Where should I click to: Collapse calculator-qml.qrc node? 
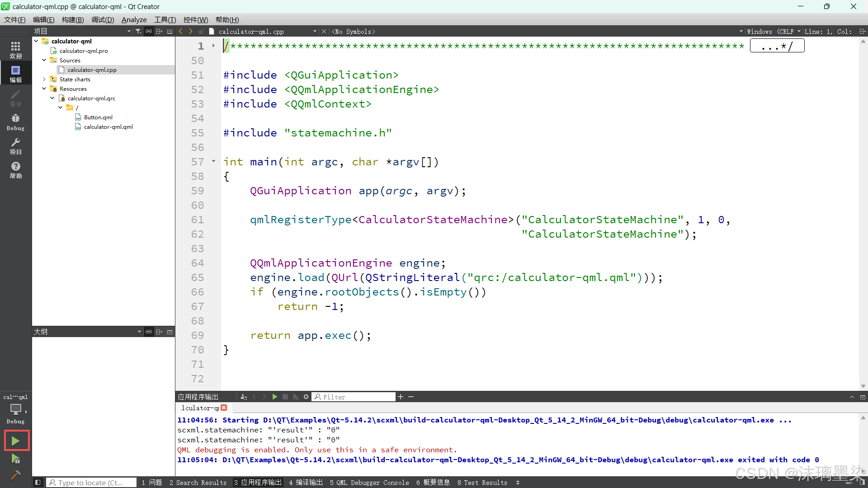[52, 98]
